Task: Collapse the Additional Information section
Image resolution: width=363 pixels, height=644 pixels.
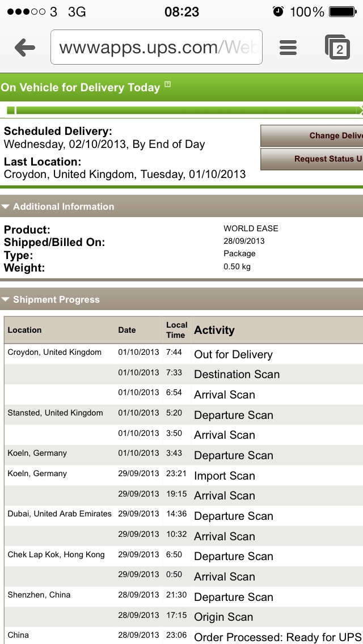Action: [5, 206]
